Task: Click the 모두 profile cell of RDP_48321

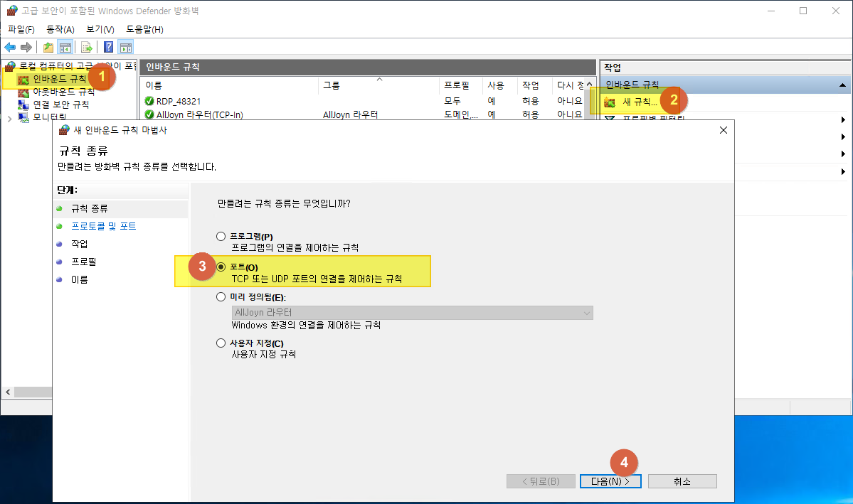Action: [x=452, y=101]
